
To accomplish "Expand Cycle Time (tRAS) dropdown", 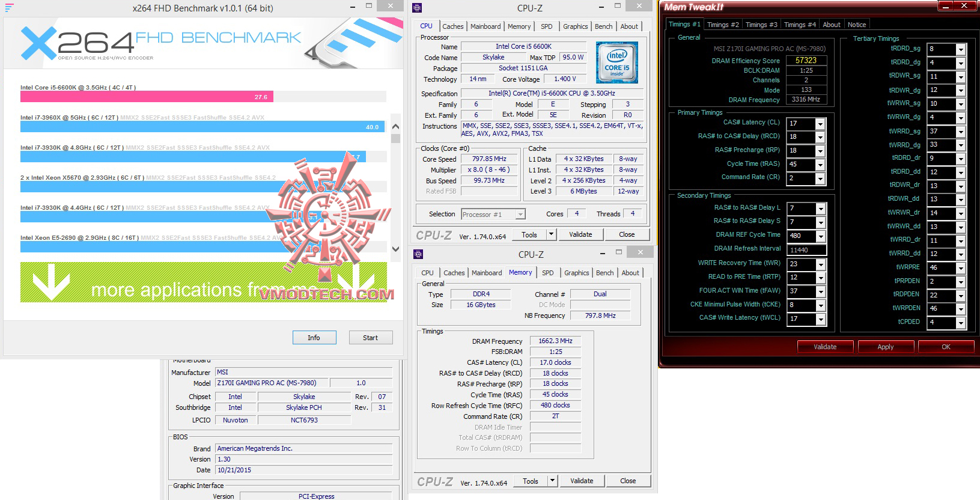I will (x=821, y=165).
